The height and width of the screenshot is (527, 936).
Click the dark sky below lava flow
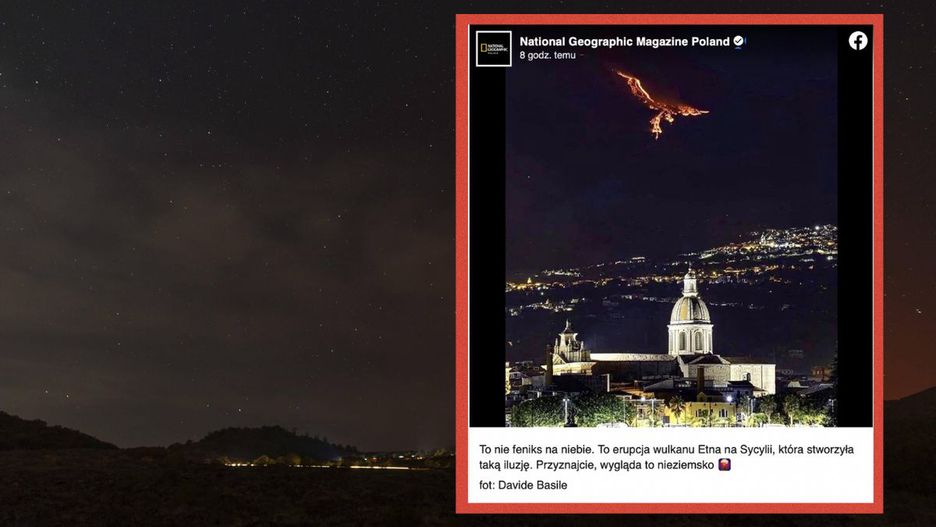[663, 185]
